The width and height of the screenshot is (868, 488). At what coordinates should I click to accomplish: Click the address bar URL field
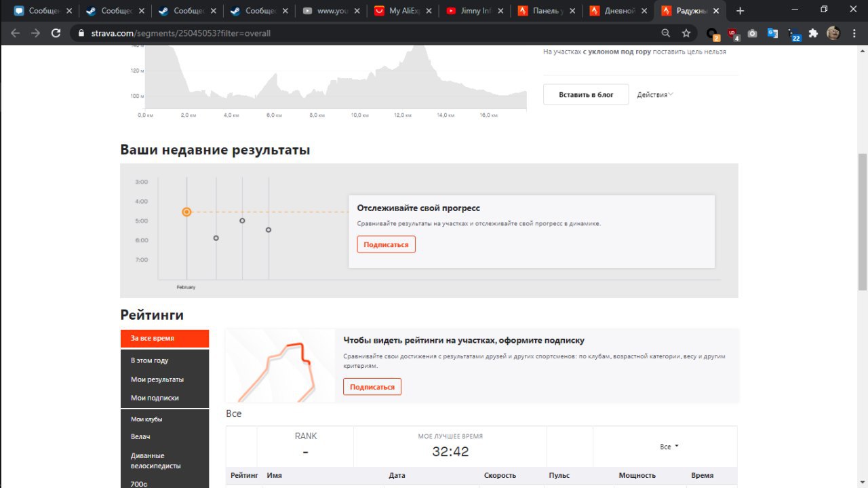click(x=366, y=33)
